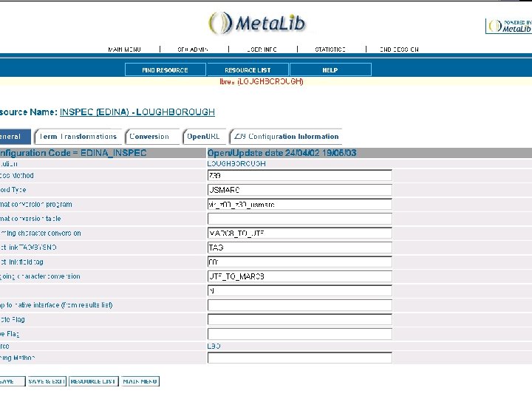Open the User Info navigation item
Viewport: 532px width, 399px height.
262,50
